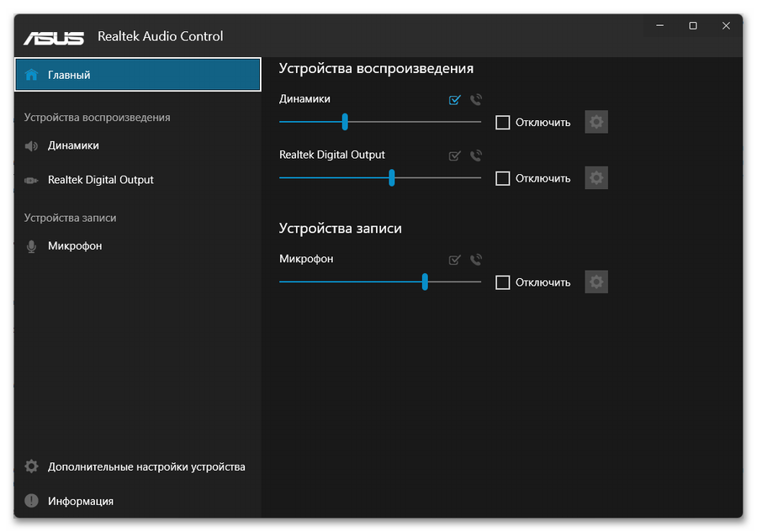This screenshot has height=532, width=757.
Task: Click the ASUS logo in the title bar
Action: pos(54,38)
